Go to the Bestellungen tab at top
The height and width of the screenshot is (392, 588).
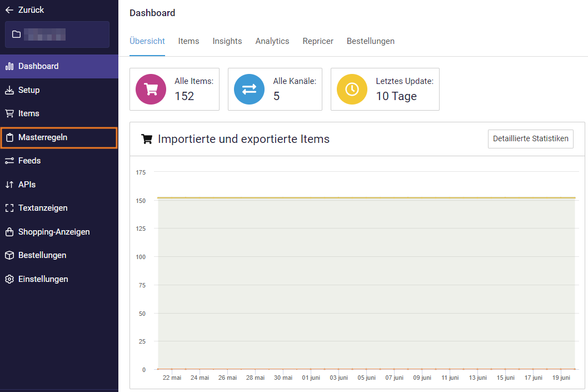click(371, 41)
